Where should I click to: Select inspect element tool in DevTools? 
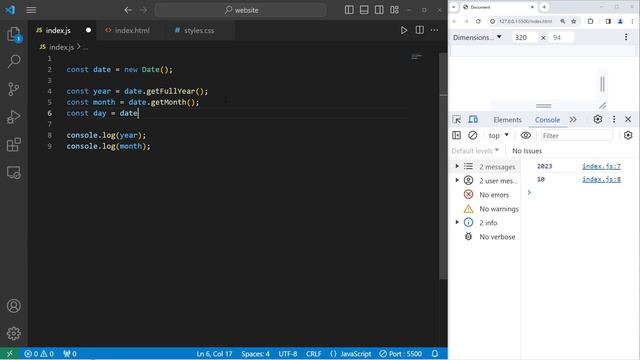click(457, 120)
